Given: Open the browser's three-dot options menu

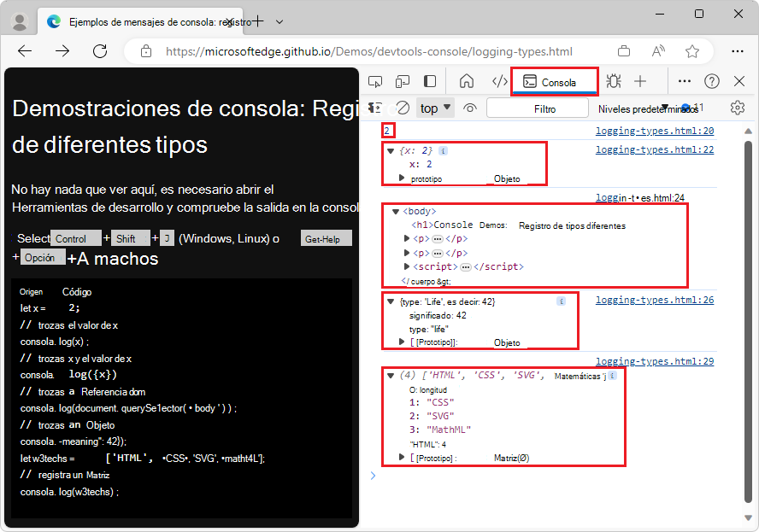Looking at the screenshot, I should pos(737,51).
